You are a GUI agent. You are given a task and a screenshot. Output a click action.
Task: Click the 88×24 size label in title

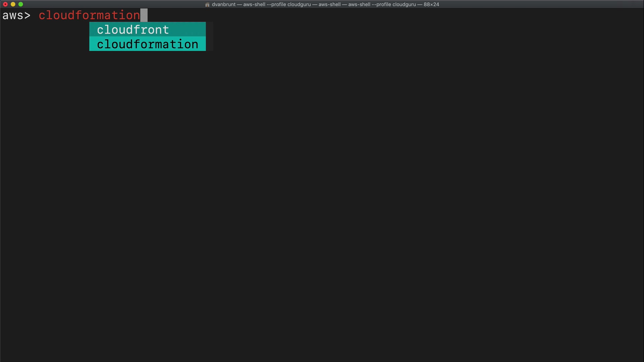click(431, 4)
